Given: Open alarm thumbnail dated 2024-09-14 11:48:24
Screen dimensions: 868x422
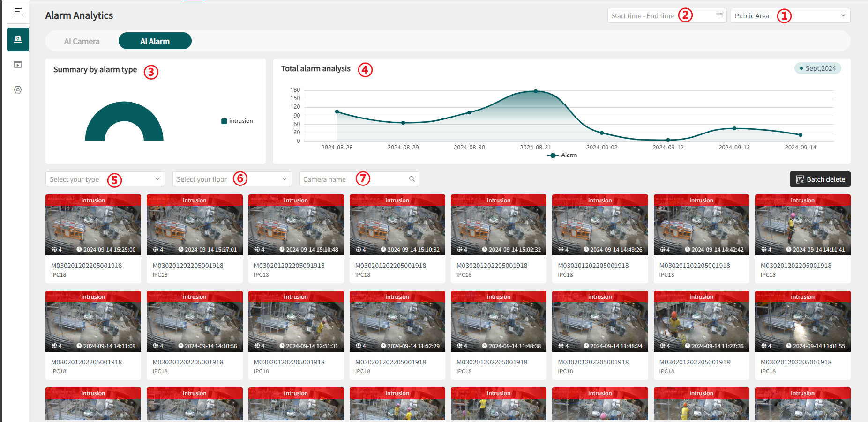Looking at the screenshot, I should click(600, 321).
